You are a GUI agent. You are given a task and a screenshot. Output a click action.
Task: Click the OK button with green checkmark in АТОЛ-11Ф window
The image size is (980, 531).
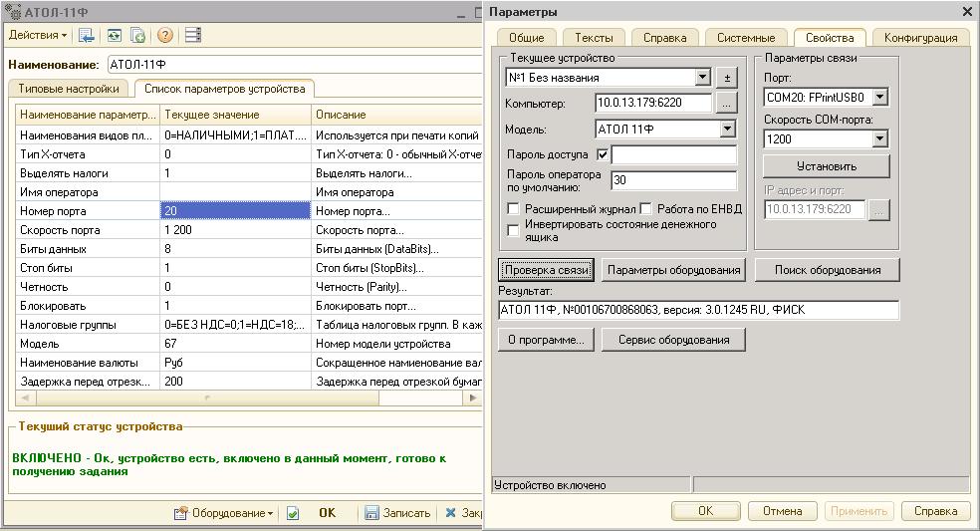click(x=312, y=513)
